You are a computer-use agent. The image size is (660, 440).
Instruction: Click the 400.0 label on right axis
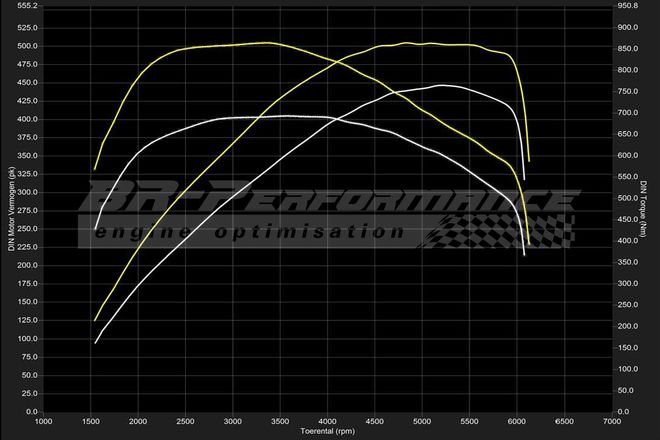point(629,241)
